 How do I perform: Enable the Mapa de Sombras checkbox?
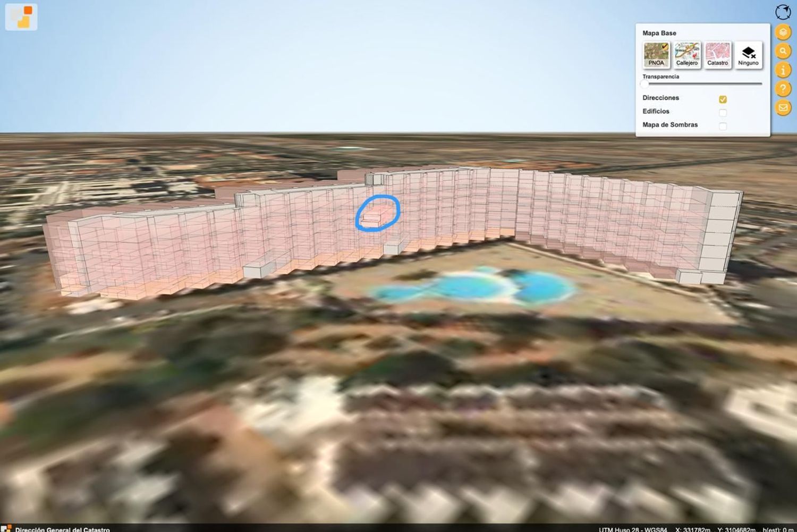pyautogui.click(x=723, y=126)
